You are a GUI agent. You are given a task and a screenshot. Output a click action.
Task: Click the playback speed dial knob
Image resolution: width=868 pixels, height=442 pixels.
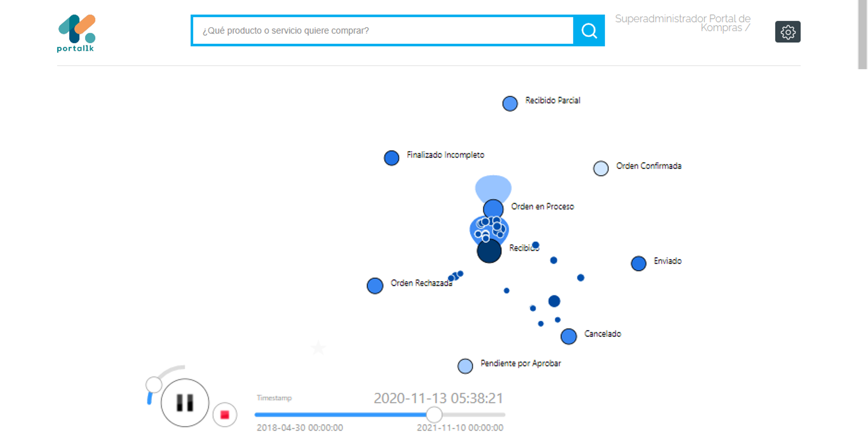pos(154,384)
